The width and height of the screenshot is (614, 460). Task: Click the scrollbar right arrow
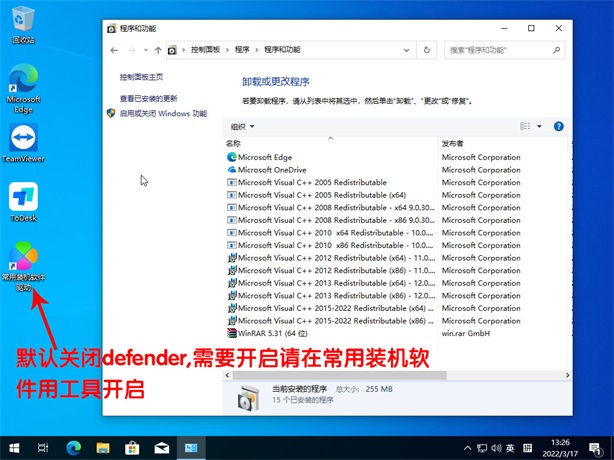pyautogui.click(x=567, y=375)
